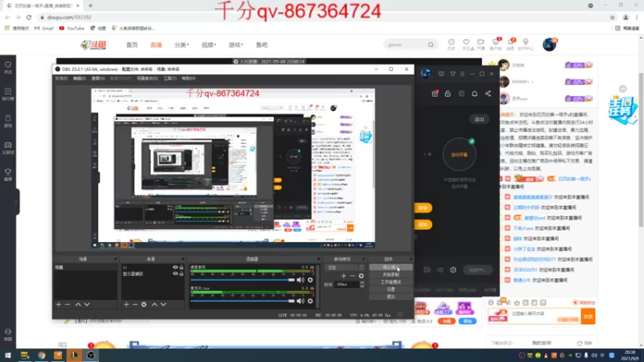
Task: Open transition properties gear icon
Action: pos(361,276)
